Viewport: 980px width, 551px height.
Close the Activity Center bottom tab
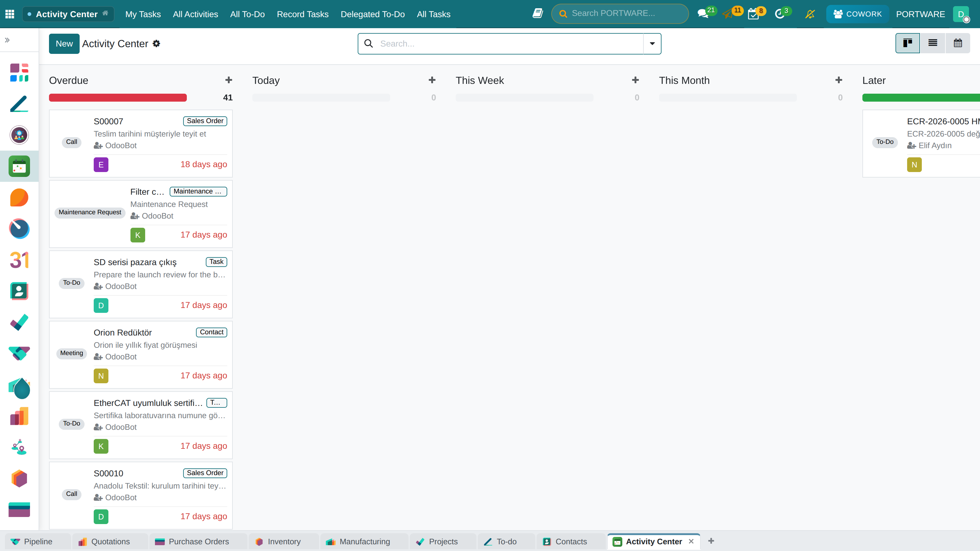(691, 541)
